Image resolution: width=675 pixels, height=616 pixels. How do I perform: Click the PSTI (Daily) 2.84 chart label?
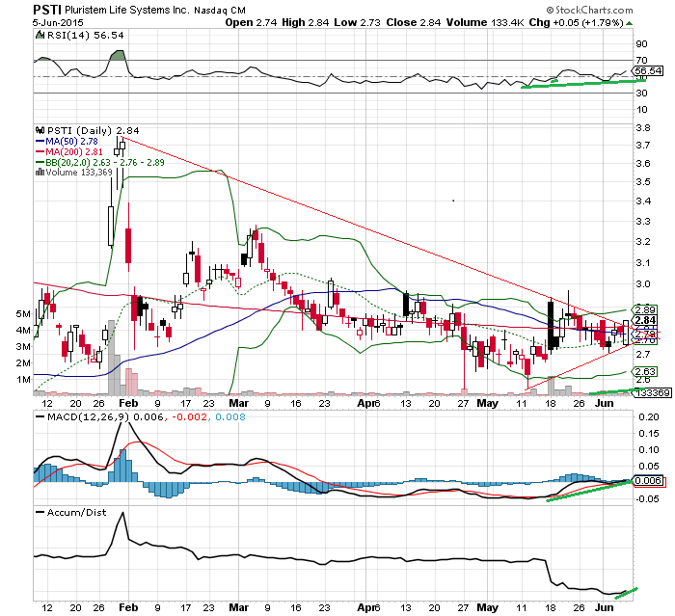(93, 130)
